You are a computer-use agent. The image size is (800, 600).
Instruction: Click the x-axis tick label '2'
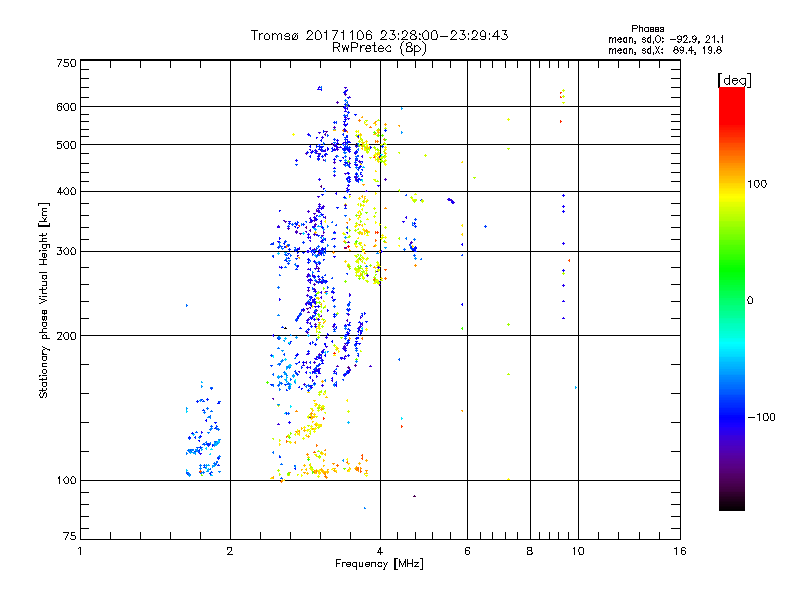coord(230,551)
